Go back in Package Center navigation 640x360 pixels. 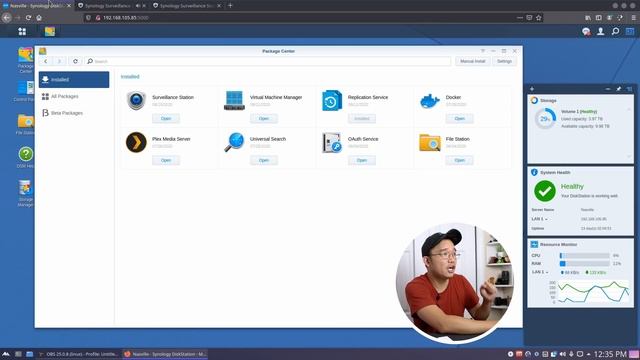click(45, 61)
